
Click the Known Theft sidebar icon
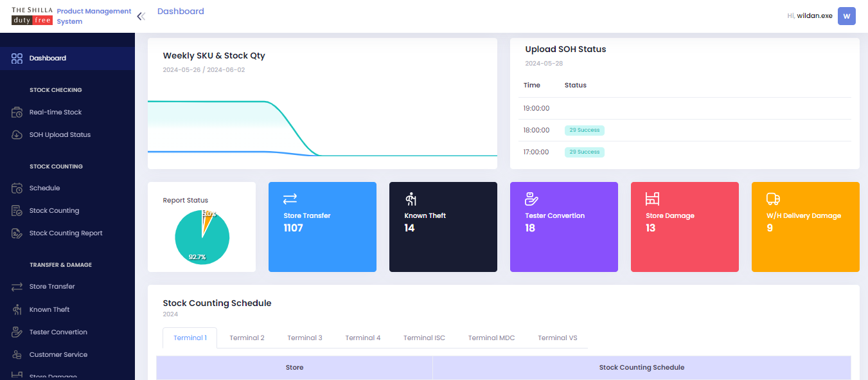coord(17,310)
